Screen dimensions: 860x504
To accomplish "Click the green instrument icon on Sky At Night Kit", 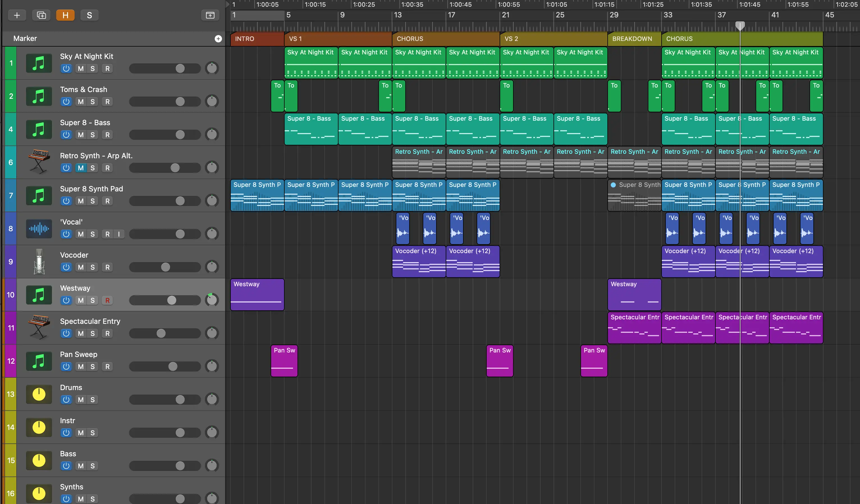I will 37,62.
